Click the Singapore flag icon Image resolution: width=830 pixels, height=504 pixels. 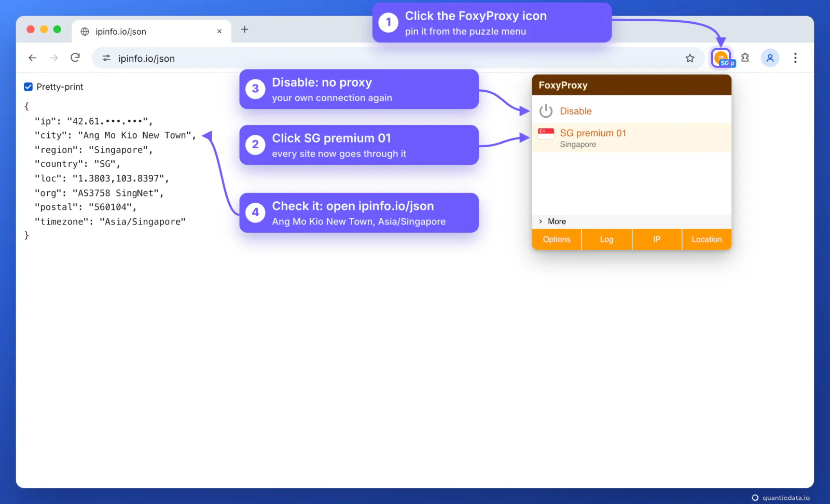[x=546, y=134]
